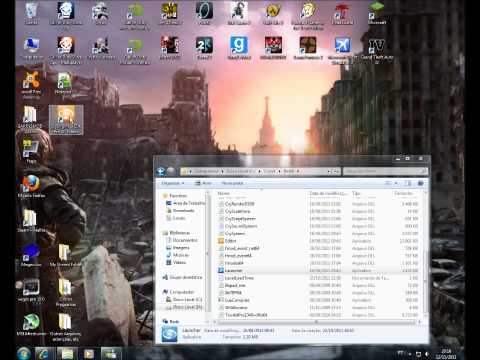Click the file list horizontal scrollbar
Viewport: 480px width, 360px height.
tap(316, 322)
